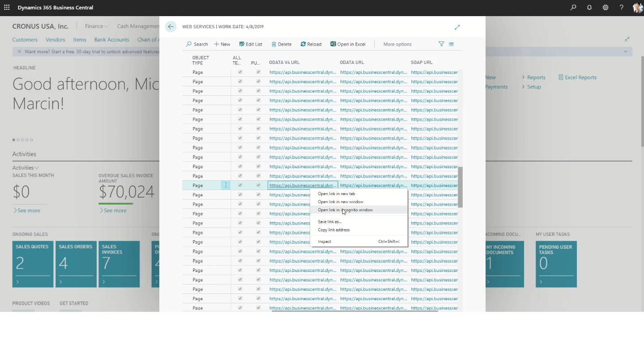This screenshot has width=644, height=340.
Task: Sort by OData V4 URL column header
Action: 285,62
